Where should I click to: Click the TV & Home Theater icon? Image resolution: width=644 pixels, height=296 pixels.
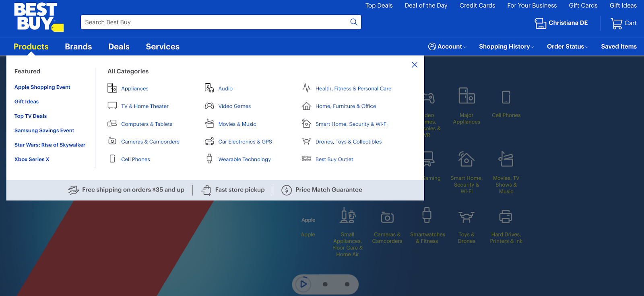[x=112, y=106]
